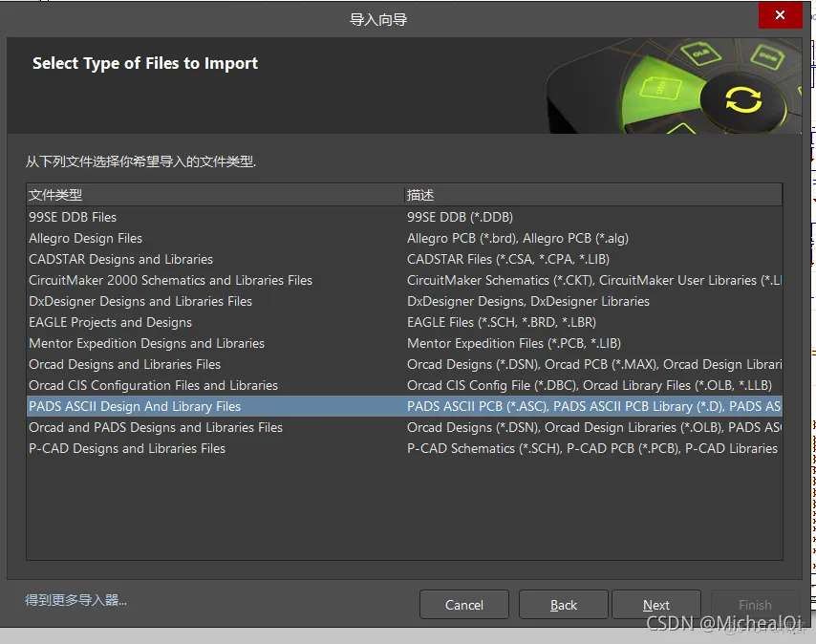Click the PADS ASCII PCB (*.ASC) description cell
This screenshot has height=644, width=816.
pos(593,406)
